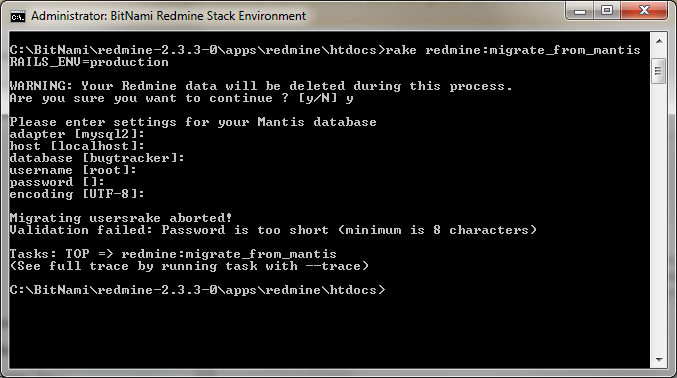
Task: Click the window title bar text
Action: pyautogui.click(x=168, y=16)
